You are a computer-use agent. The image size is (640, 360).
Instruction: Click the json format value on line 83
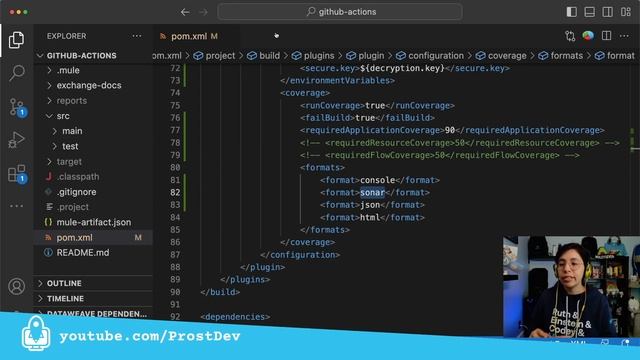click(x=370, y=205)
